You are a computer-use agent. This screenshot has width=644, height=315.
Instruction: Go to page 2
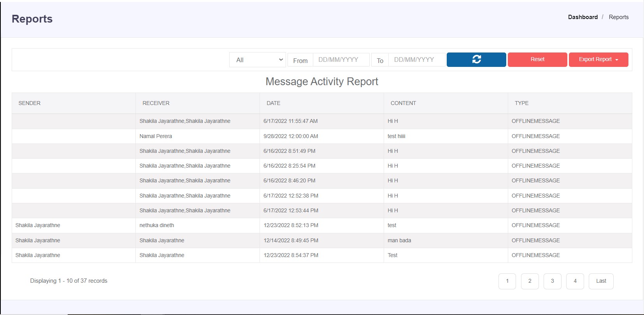point(530,281)
